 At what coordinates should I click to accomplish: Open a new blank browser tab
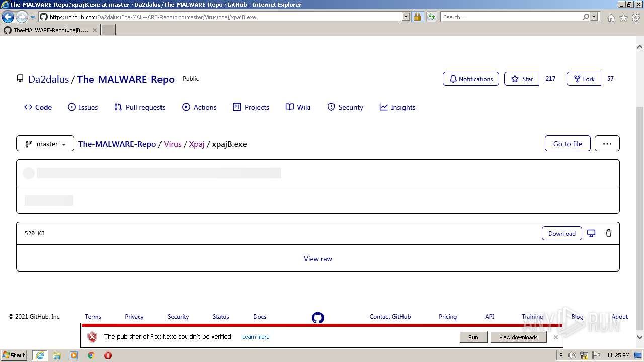point(108,30)
